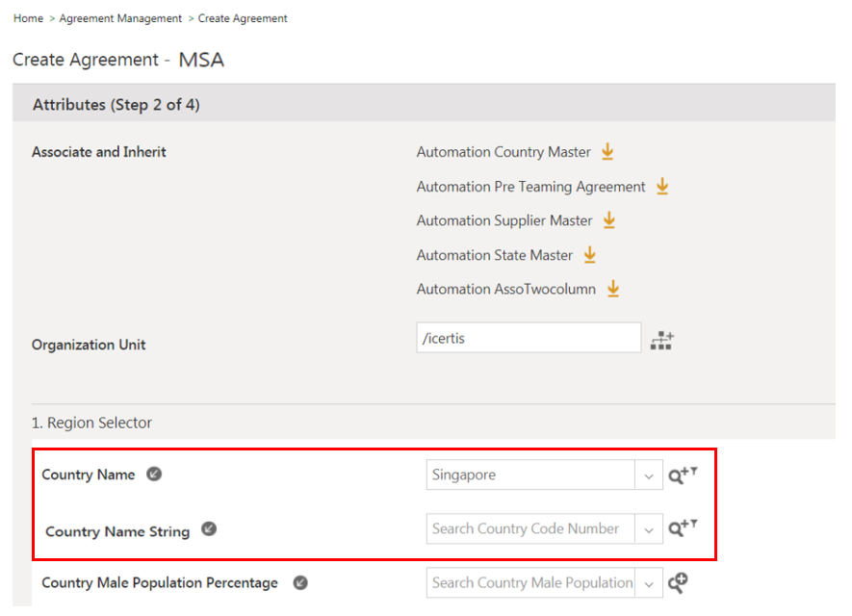Go to Home in the breadcrumb
The height and width of the screenshot is (616, 852).
coord(28,18)
